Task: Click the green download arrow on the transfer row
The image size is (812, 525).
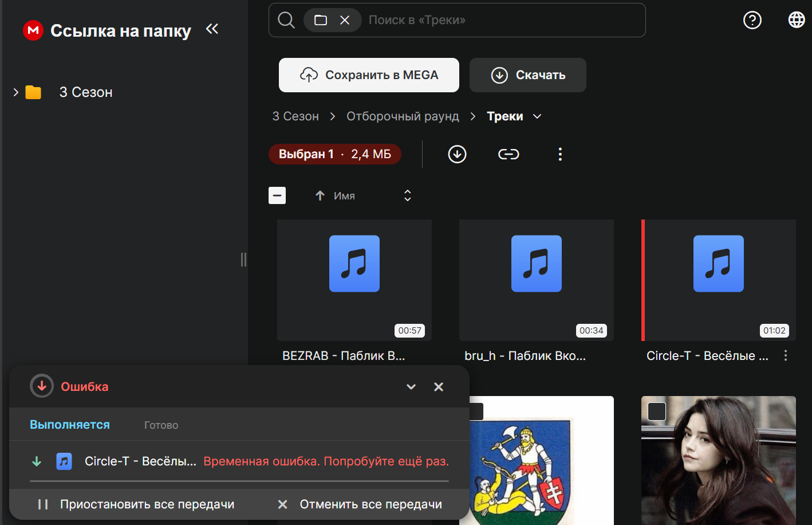Action: [37, 461]
